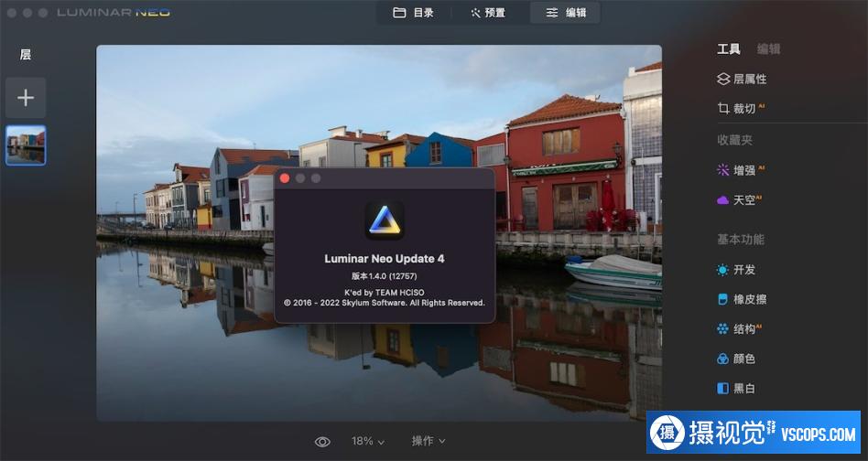Open the 天空 sky tool label
This screenshot has height=461, width=868.
(744, 200)
